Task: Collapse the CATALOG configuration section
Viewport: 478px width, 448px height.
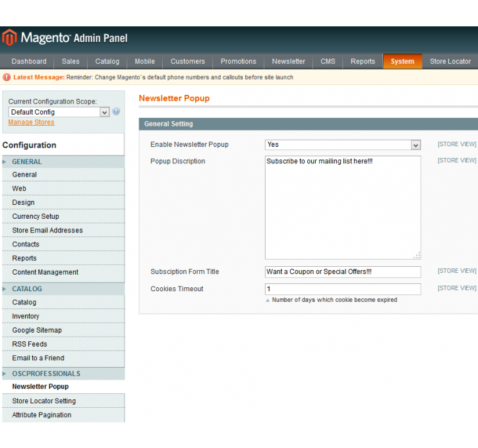Action: [x=63, y=289]
